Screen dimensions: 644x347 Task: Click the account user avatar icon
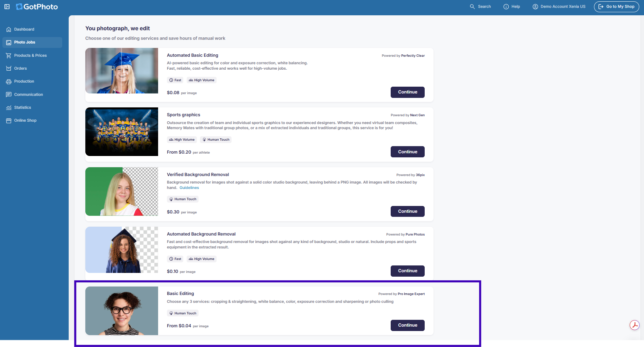pos(535,6)
